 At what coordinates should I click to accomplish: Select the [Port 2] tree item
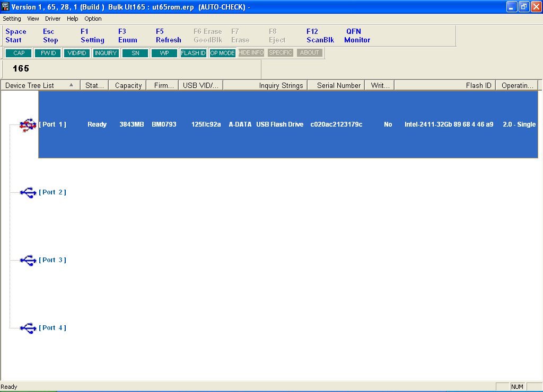tap(52, 192)
